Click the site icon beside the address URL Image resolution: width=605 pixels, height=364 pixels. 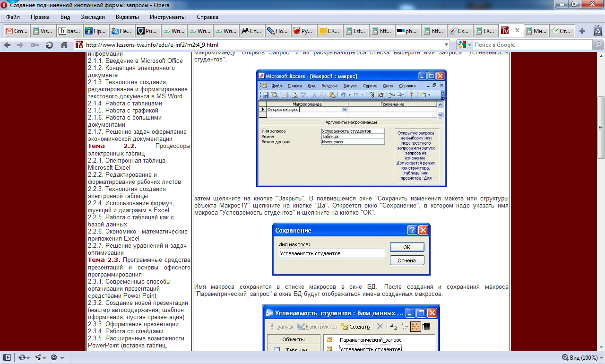point(79,45)
